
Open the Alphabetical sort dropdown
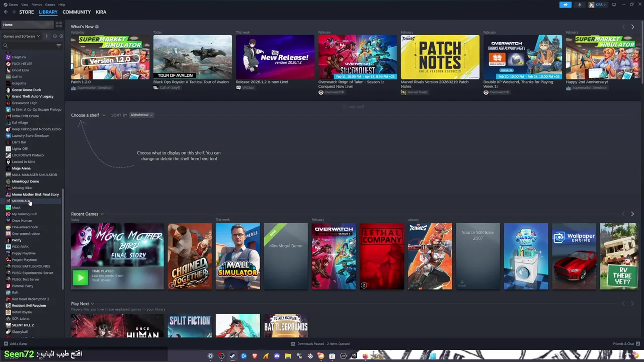pyautogui.click(x=141, y=115)
